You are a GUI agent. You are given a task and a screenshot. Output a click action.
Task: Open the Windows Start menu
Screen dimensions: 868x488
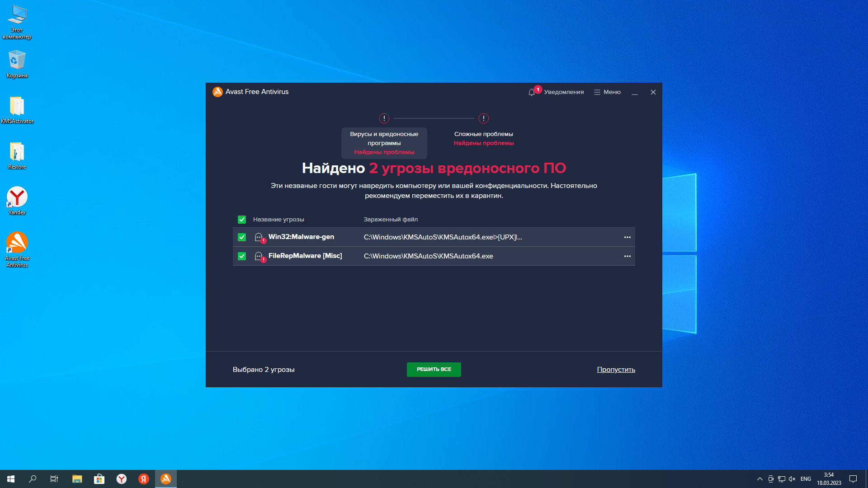pyautogui.click(x=11, y=479)
